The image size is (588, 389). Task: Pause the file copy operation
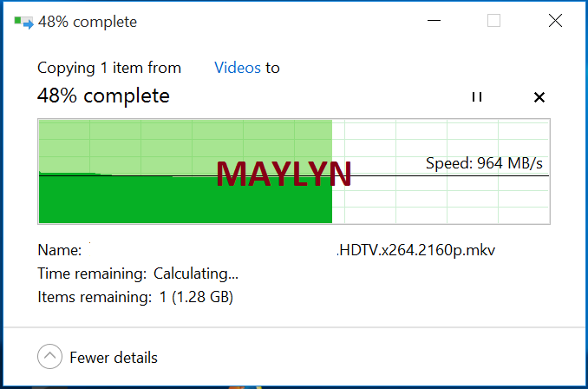pyautogui.click(x=477, y=97)
